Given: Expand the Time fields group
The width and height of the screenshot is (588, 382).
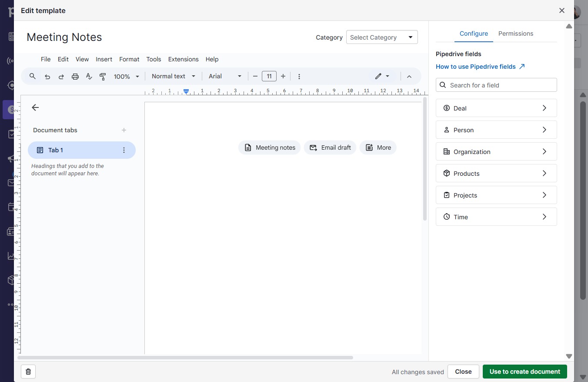Looking at the screenshot, I should pyautogui.click(x=496, y=217).
